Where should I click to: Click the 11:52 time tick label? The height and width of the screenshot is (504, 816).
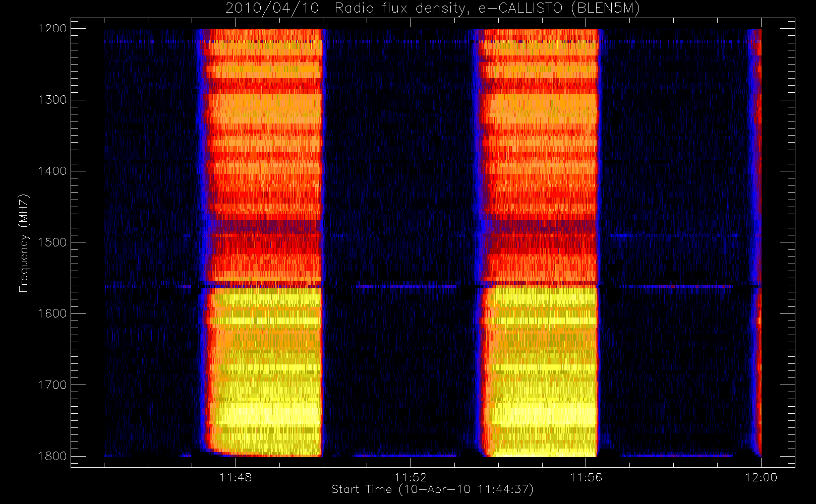click(411, 477)
